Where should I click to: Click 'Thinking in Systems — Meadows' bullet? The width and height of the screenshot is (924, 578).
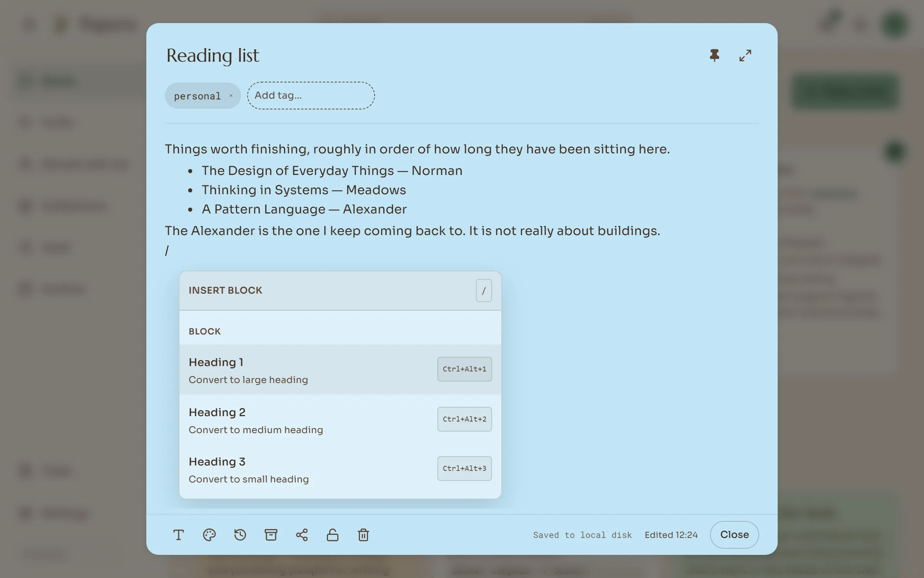pos(304,190)
